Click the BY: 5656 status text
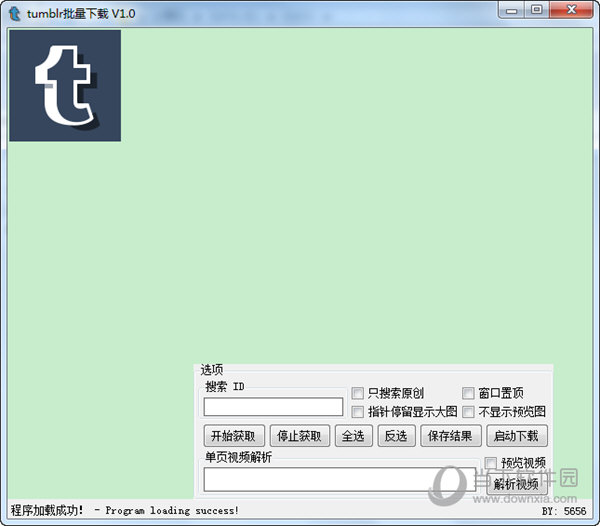 coord(564,511)
